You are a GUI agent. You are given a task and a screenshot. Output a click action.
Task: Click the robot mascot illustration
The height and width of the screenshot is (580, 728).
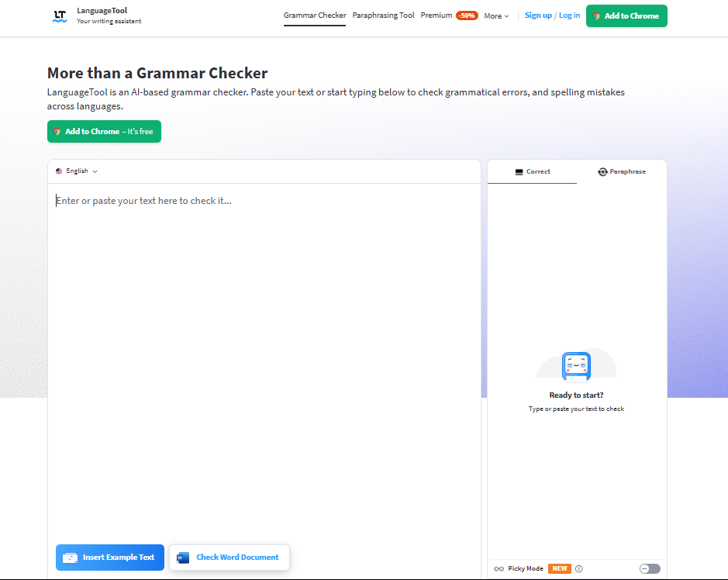tap(576, 367)
